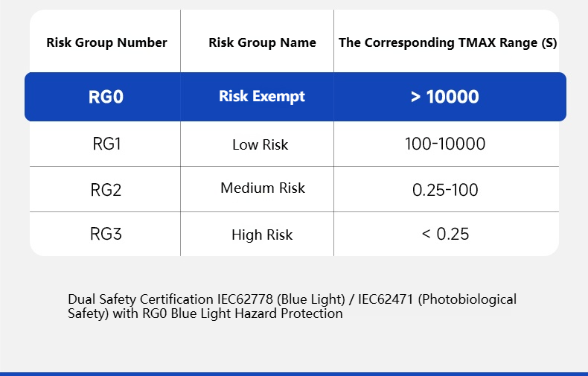The width and height of the screenshot is (588, 376).
Task: Select the RG1 cell
Action: click(x=106, y=144)
